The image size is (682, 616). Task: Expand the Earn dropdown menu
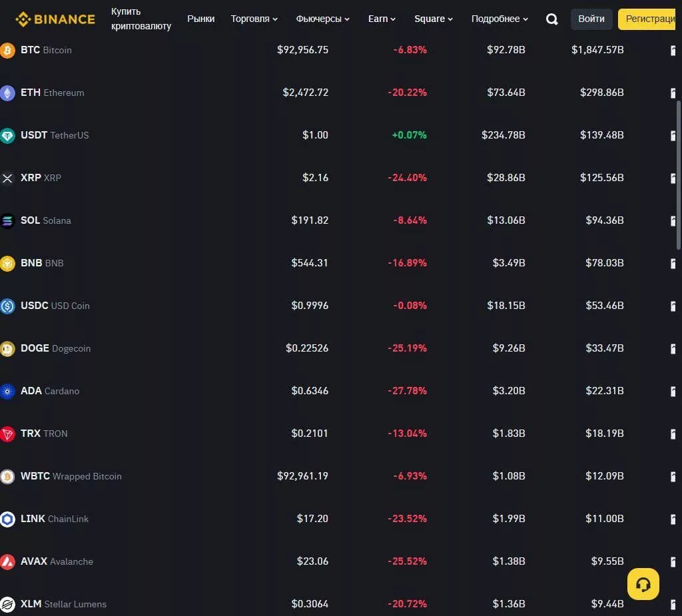[x=382, y=19]
